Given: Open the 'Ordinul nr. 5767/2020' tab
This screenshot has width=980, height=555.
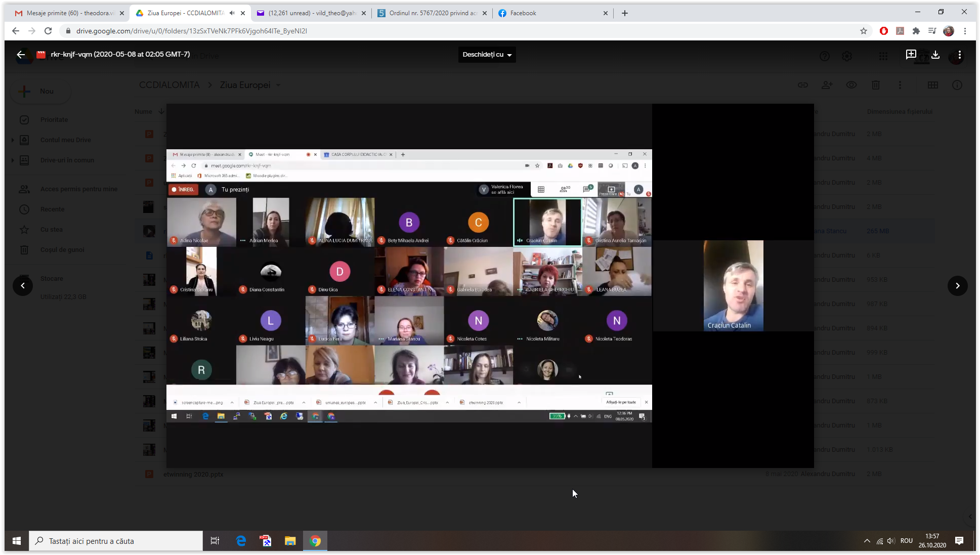Looking at the screenshot, I should pos(433,13).
